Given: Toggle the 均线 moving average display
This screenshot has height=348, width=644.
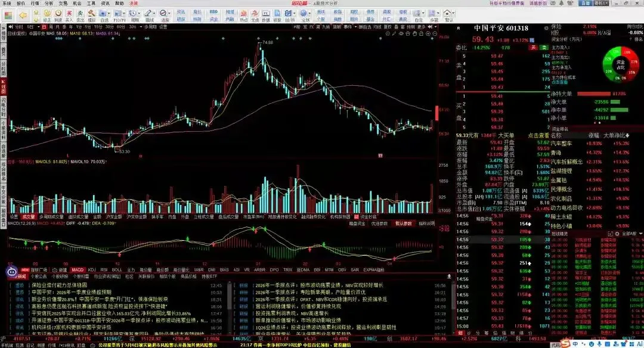Looking at the screenshot, I should (377, 27).
